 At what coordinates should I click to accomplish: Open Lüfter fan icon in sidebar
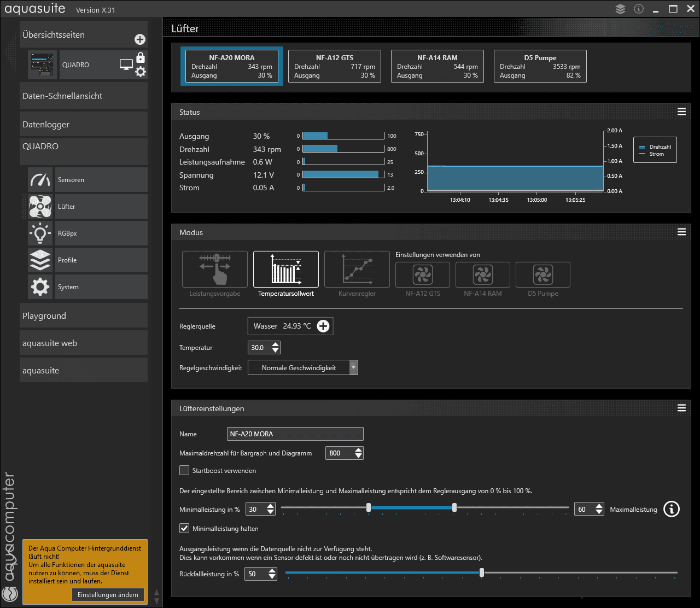(x=40, y=207)
